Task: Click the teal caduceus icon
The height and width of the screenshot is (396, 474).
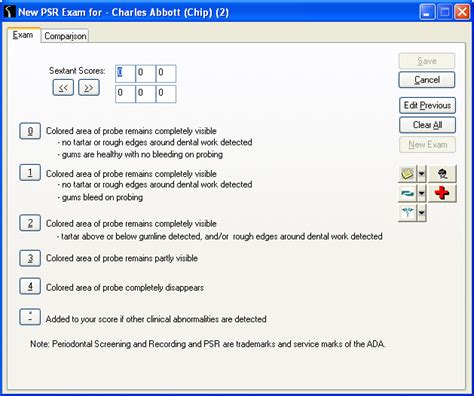Action: [x=407, y=213]
